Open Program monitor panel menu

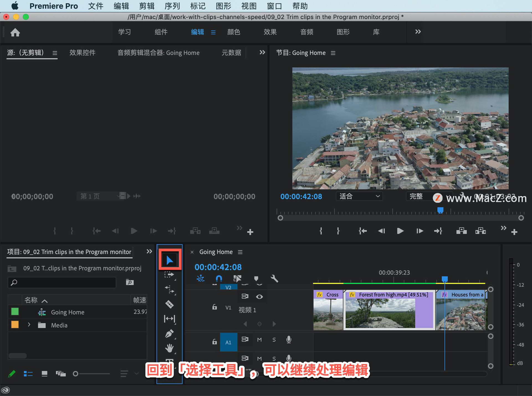pos(333,53)
